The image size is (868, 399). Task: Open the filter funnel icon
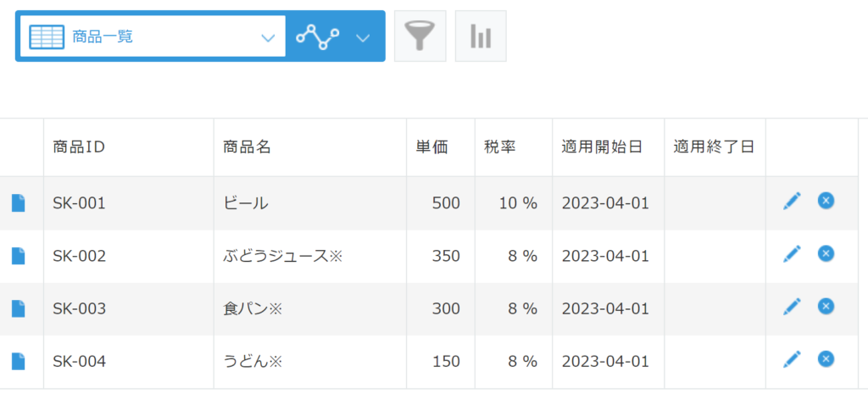coord(420,36)
